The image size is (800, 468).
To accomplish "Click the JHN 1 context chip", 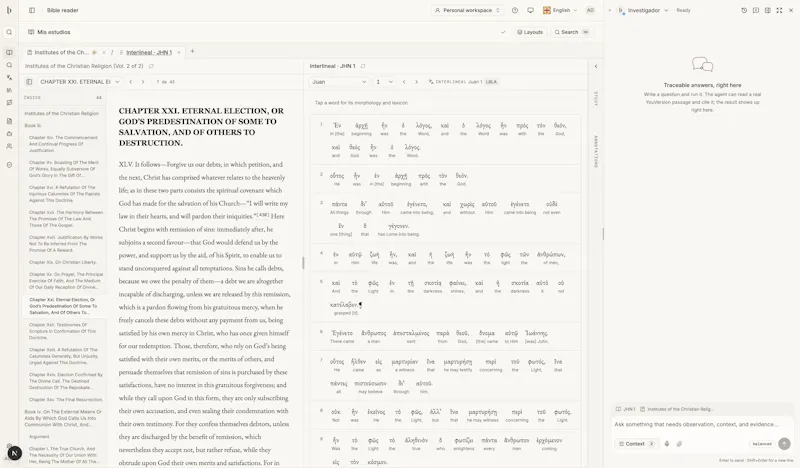I will coord(626,409).
